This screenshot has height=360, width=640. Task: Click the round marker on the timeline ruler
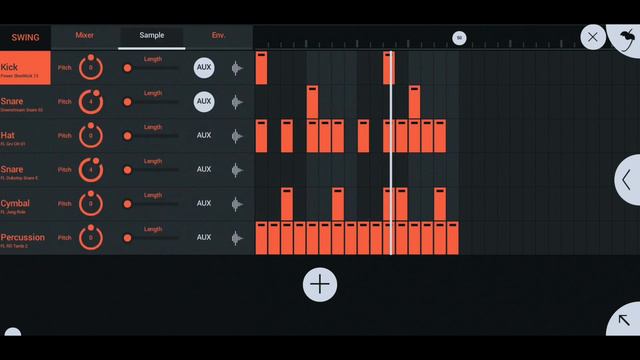(459, 38)
